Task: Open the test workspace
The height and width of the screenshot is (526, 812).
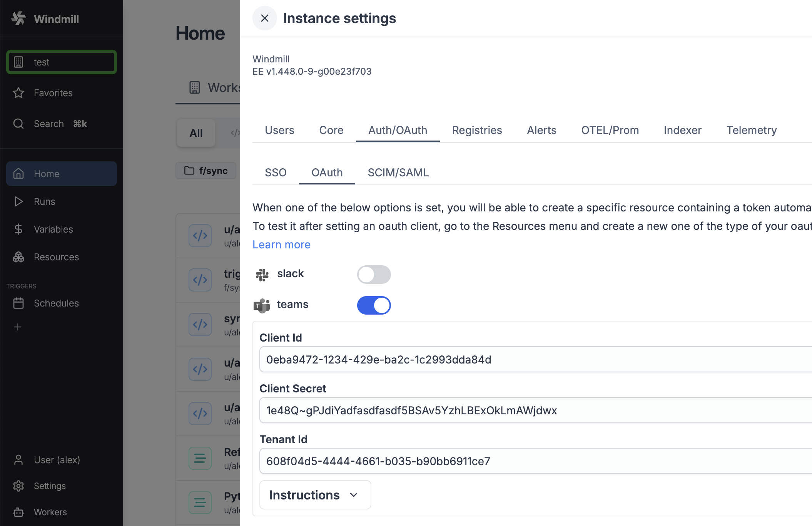Action: coord(61,62)
